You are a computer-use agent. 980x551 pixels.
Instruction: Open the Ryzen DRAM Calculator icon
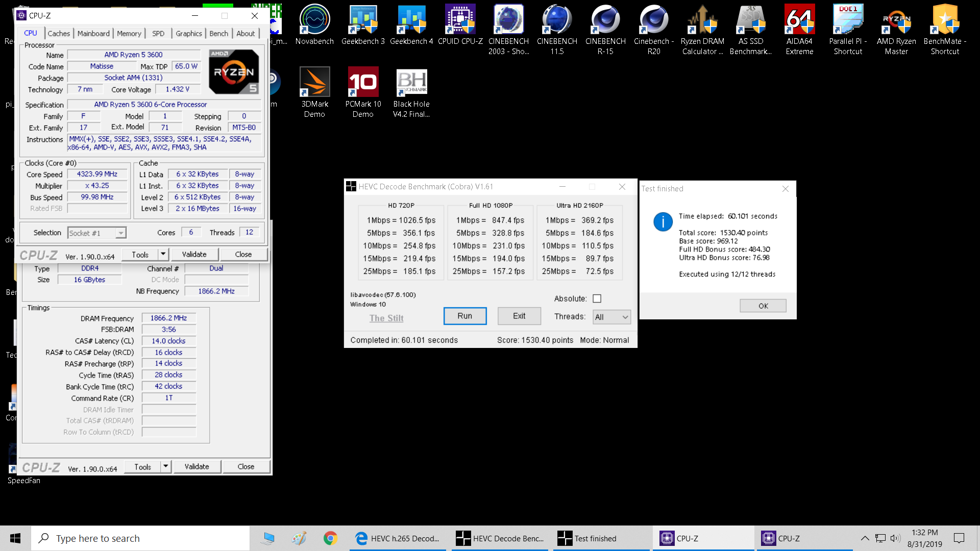702,30
